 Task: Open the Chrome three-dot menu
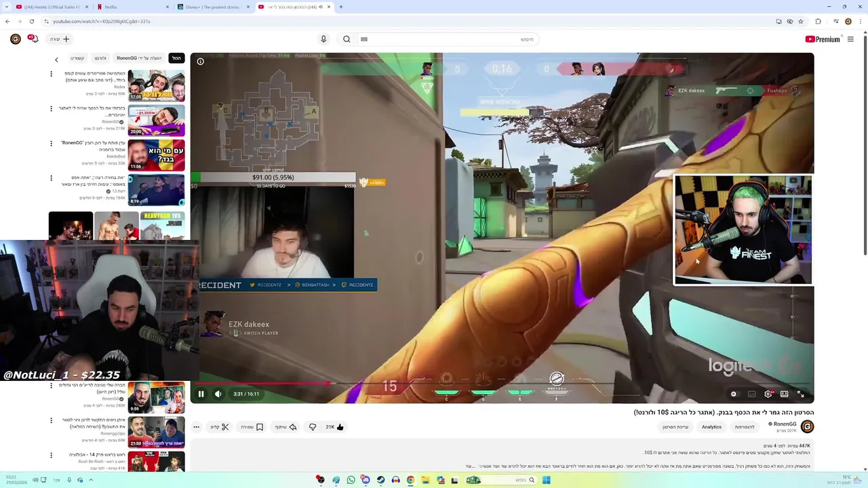coord(861,21)
